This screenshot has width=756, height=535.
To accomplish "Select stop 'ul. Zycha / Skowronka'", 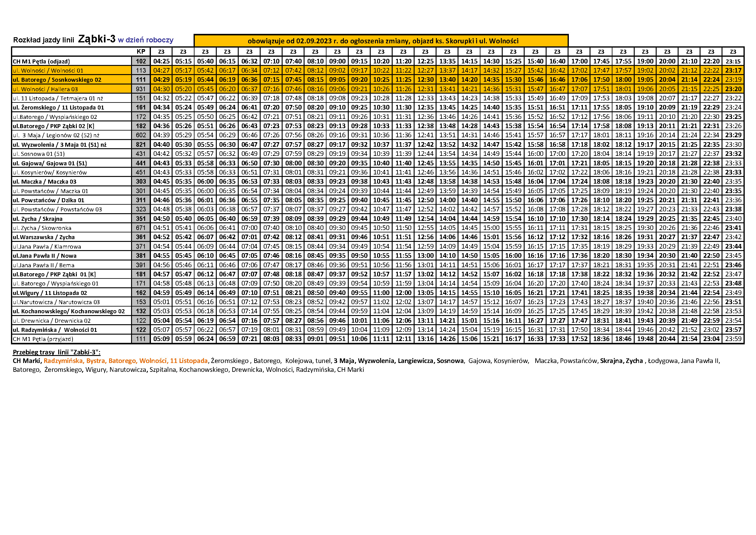I will point(42,228).
